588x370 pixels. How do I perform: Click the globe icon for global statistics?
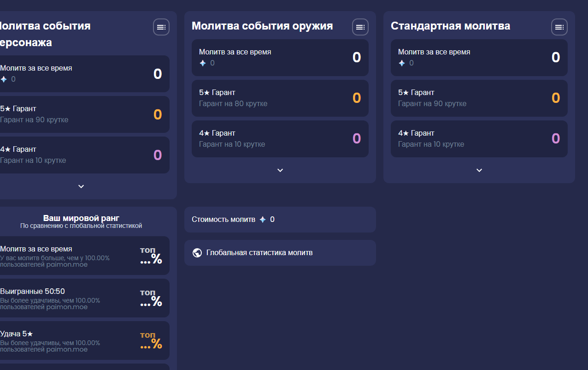click(197, 253)
